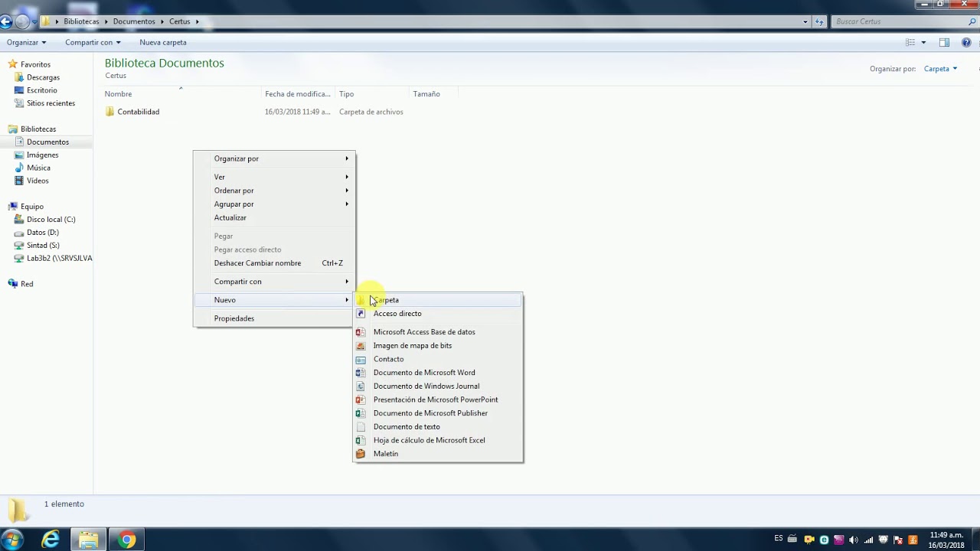Click the Excel spreadsheet icon in submenu
Screen dimensions: 980x551
point(361,440)
